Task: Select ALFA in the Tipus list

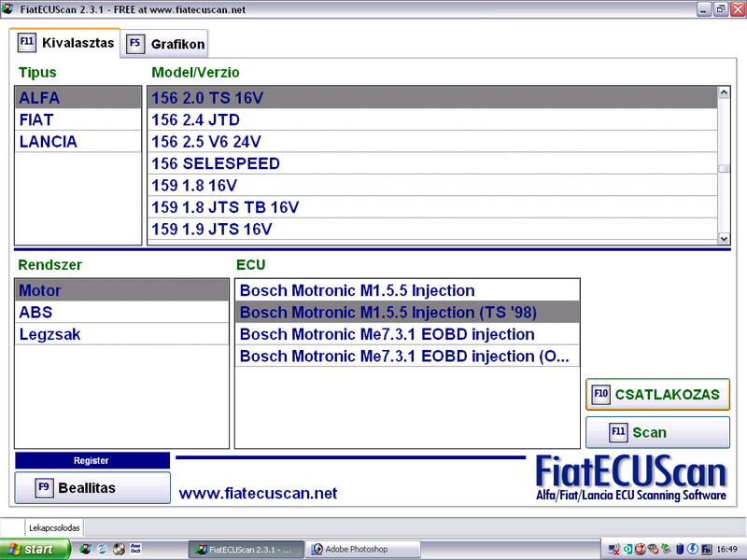Action: (78, 98)
